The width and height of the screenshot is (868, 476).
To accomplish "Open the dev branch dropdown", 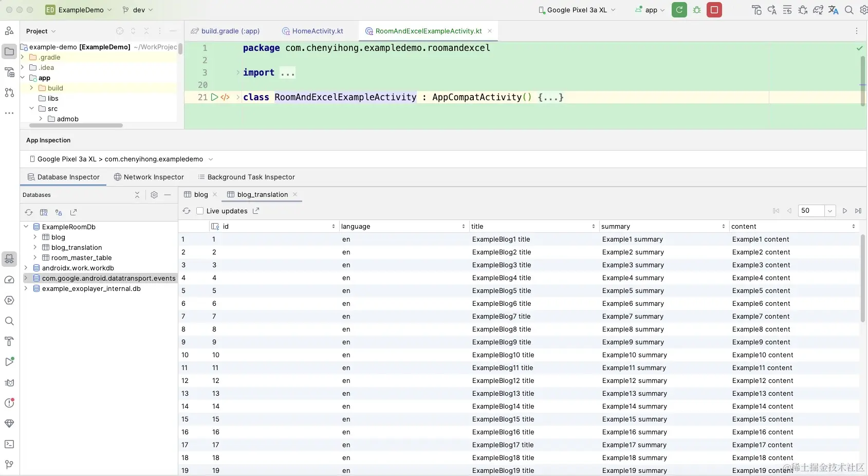I will tap(138, 10).
